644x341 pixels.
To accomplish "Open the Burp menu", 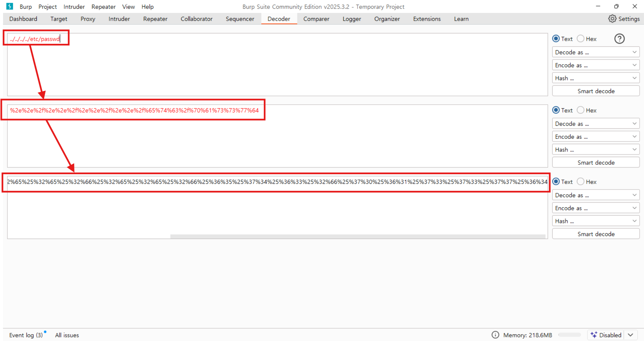I will (x=26, y=7).
